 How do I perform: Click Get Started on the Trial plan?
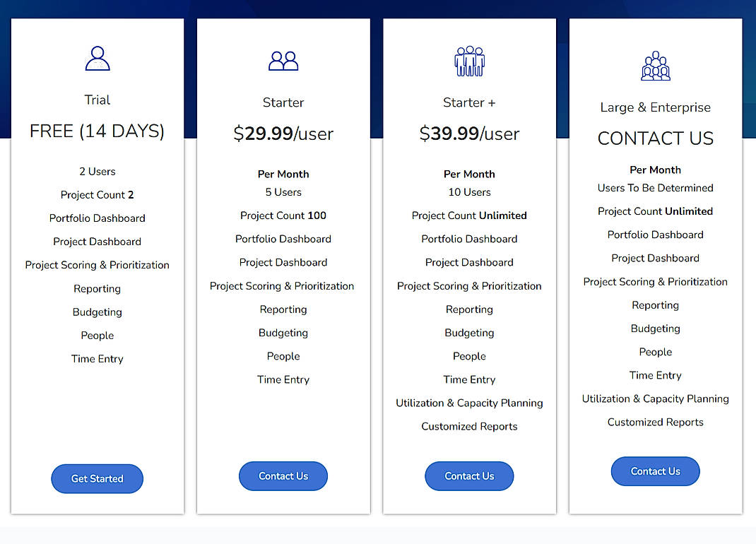click(97, 478)
